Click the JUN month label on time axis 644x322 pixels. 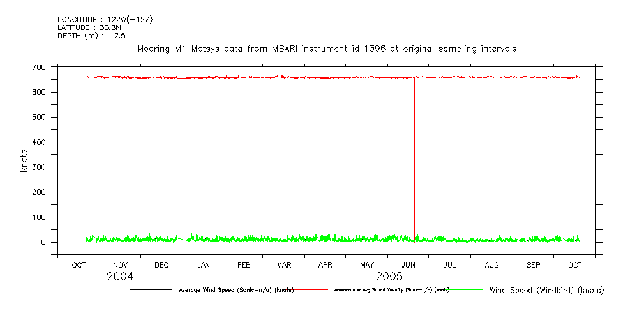[x=408, y=264]
